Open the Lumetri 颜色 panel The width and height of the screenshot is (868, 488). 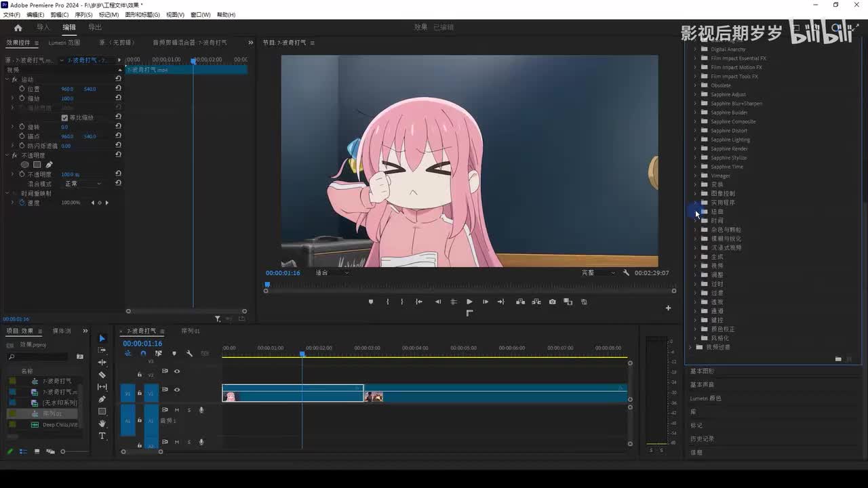[x=706, y=399]
